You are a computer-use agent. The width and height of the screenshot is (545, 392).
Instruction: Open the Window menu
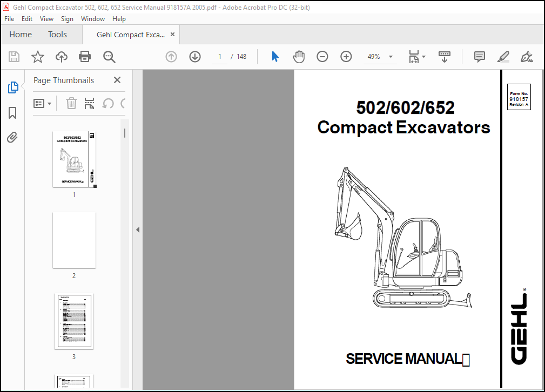(x=93, y=19)
